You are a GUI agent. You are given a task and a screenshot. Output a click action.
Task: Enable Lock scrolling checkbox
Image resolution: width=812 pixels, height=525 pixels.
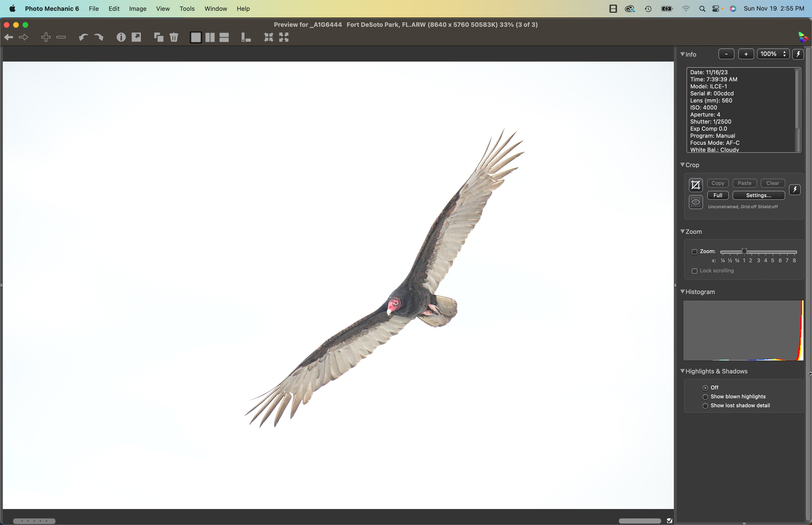coord(695,271)
